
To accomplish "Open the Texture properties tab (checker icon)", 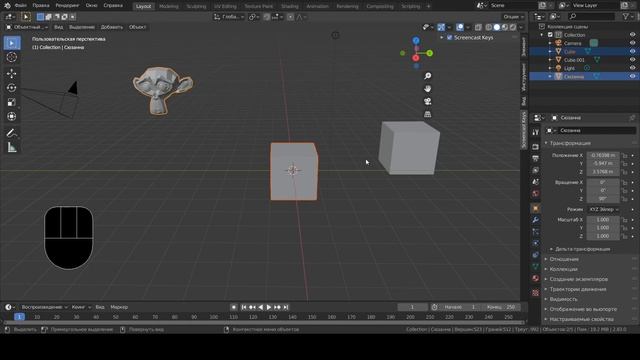I will [536, 293].
